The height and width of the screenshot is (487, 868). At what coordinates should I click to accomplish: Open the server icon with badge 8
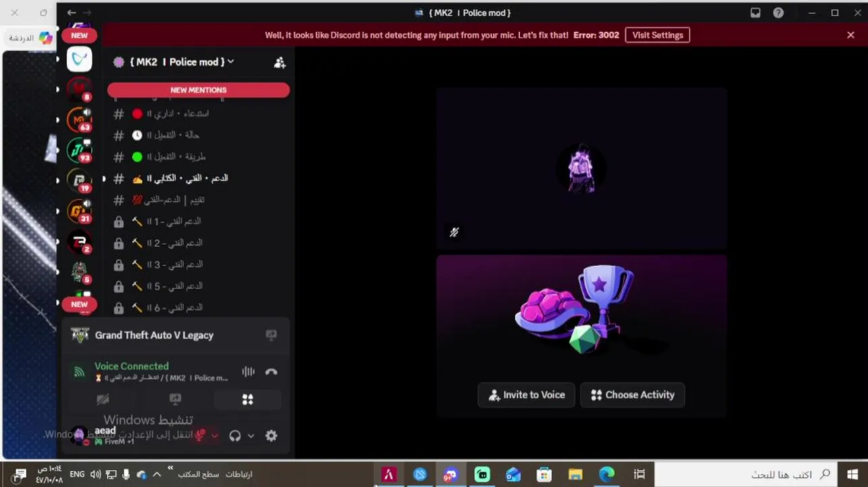[79, 89]
